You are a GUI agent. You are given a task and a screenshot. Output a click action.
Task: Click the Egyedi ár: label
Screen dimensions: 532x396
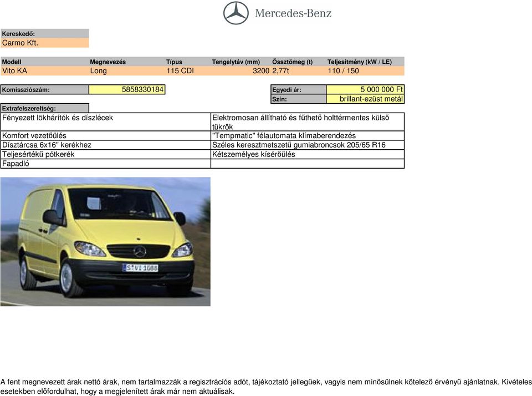click(299, 90)
